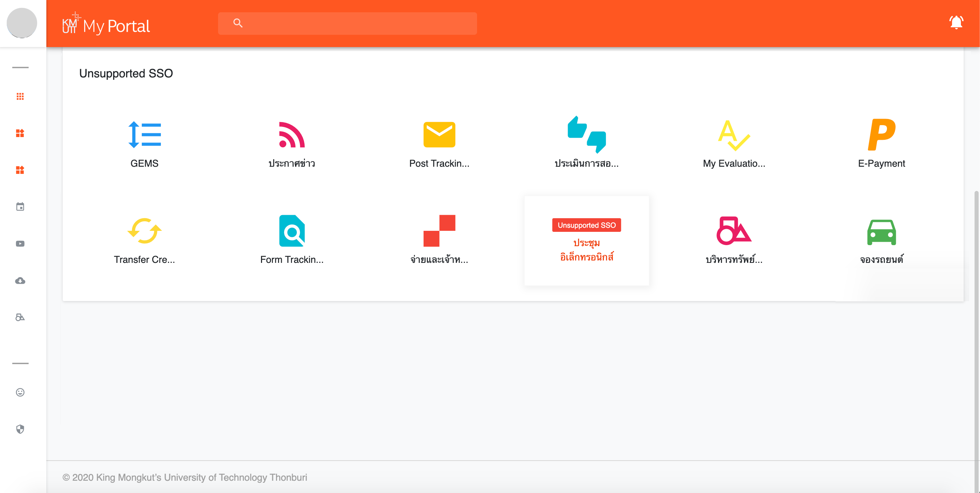The width and height of the screenshot is (980, 493).
Task: Launch the asset management shapes icon
Action: (x=734, y=231)
